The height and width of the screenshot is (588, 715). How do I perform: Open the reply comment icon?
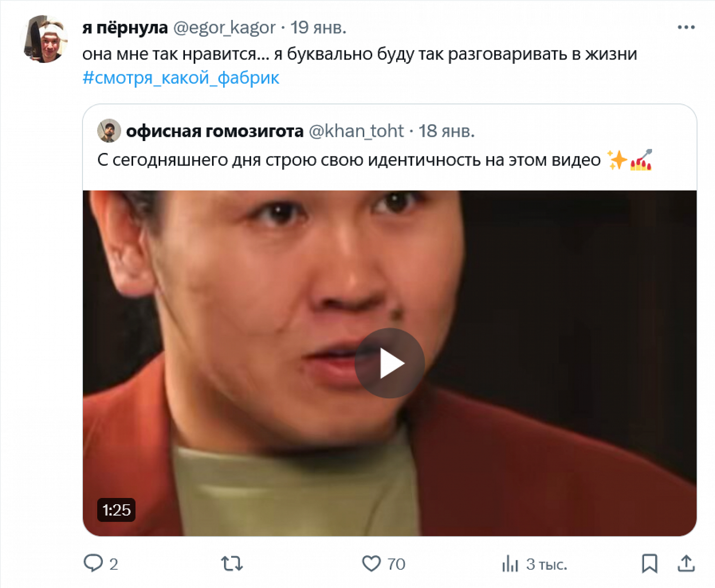(x=93, y=563)
